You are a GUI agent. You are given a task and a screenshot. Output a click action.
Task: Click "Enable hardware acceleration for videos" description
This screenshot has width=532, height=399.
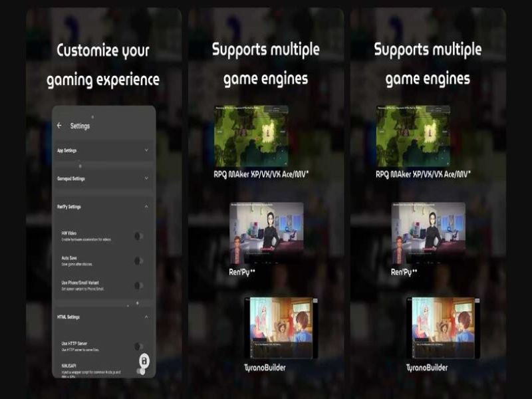[x=86, y=239]
